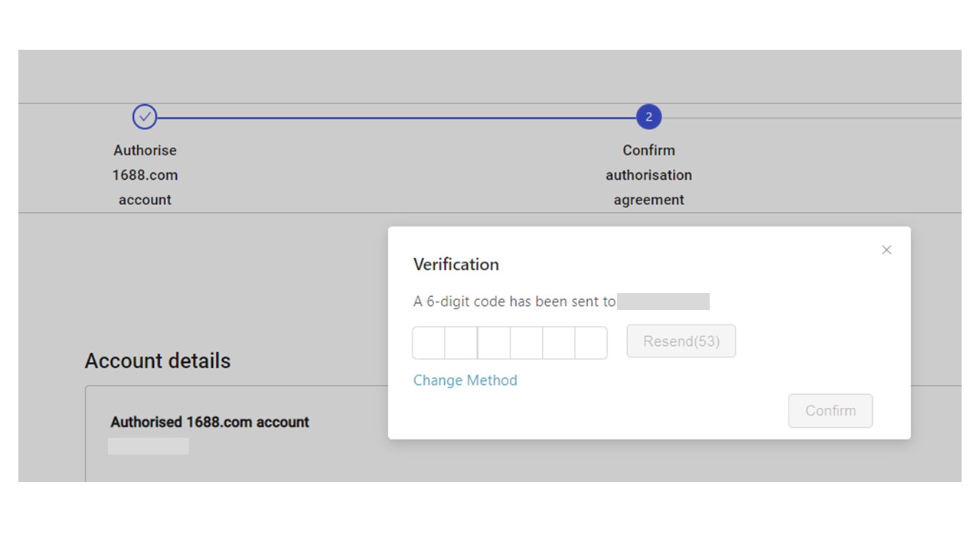Open the Change Method link
The height and width of the screenshot is (551, 980).
point(465,380)
